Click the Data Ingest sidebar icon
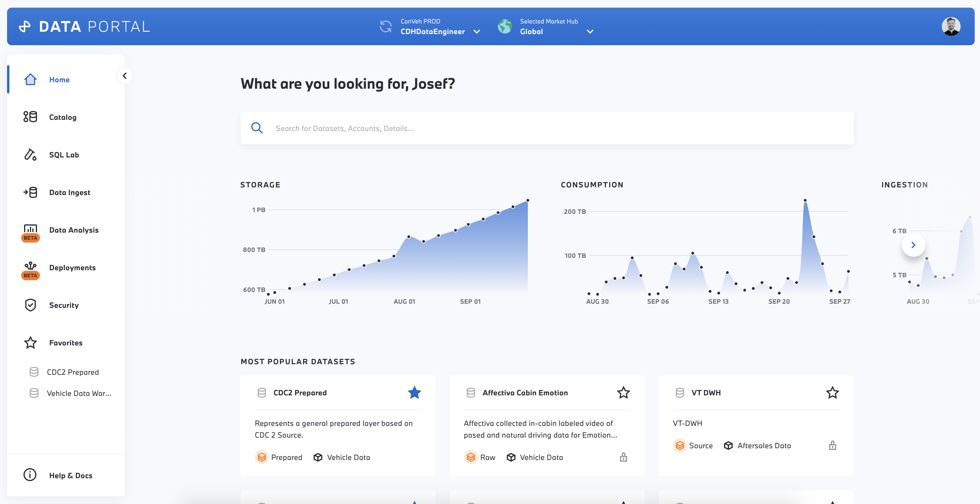 click(x=30, y=191)
